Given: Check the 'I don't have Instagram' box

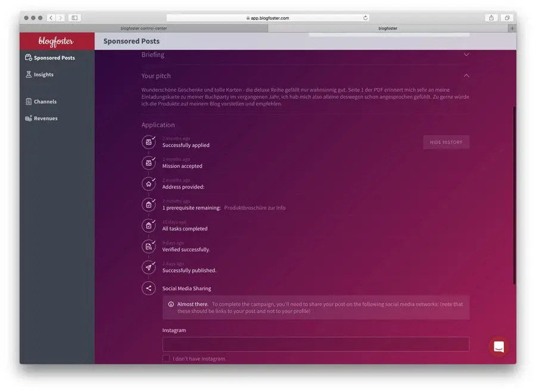Looking at the screenshot, I should tap(166, 359).
